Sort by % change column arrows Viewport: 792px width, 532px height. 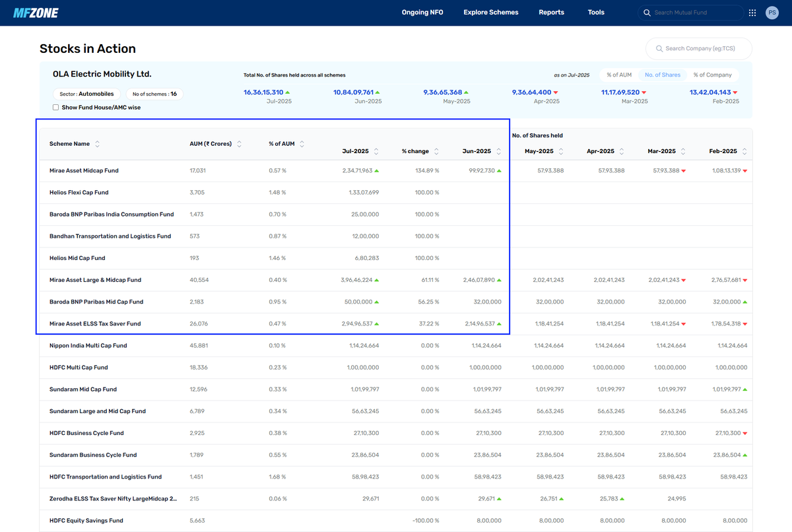(x=436, y=151)
